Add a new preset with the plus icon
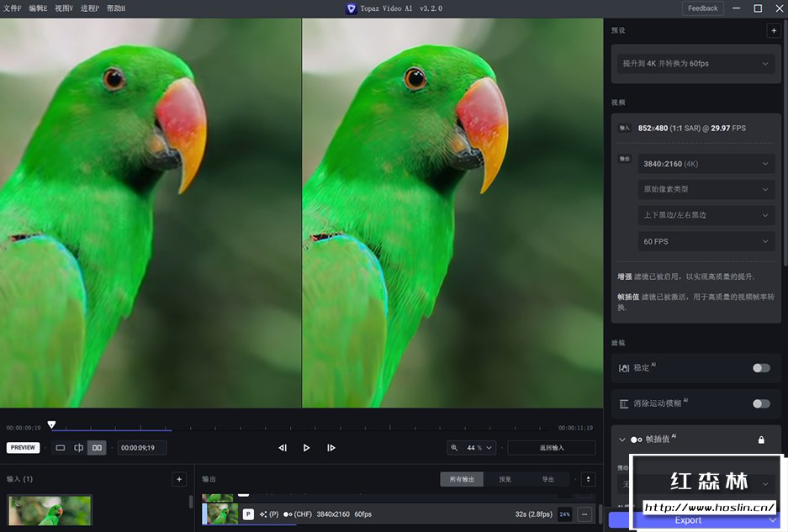Image resolution: width=788 pixels, height=532 pixels. point(773,30)
